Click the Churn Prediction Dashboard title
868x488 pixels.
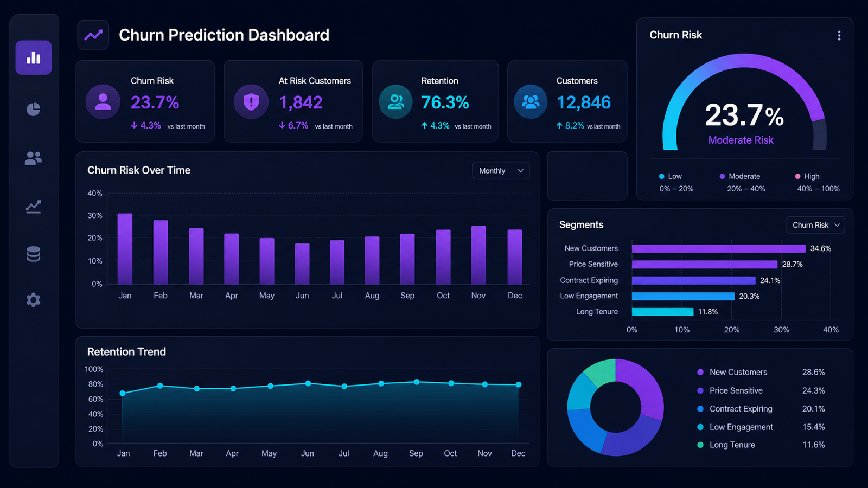point(224,35)
